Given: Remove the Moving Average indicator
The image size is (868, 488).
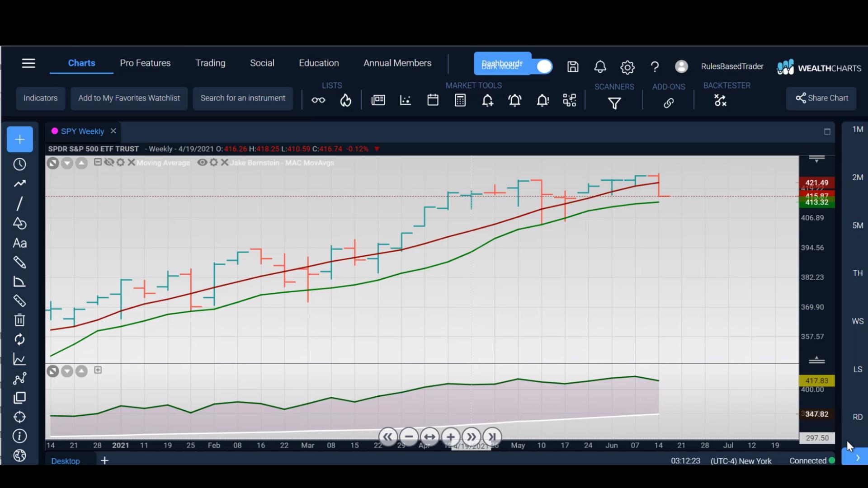Looking at the screenshot, I should coord(132,162).
